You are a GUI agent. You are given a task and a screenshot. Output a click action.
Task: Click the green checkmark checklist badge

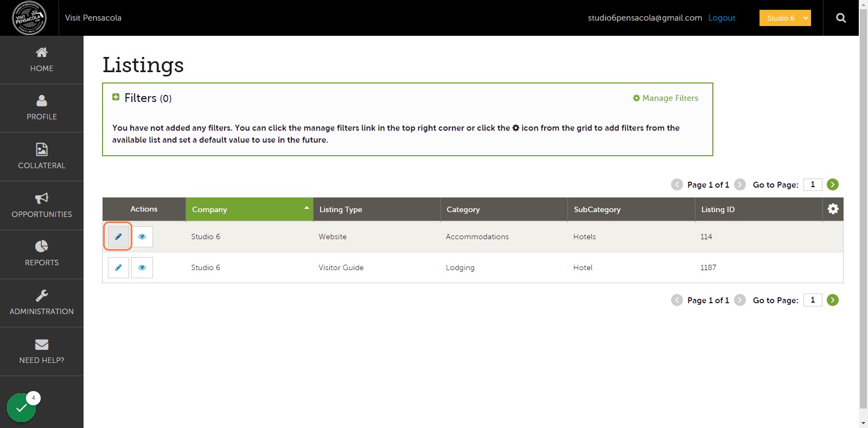tap(22, 407)
